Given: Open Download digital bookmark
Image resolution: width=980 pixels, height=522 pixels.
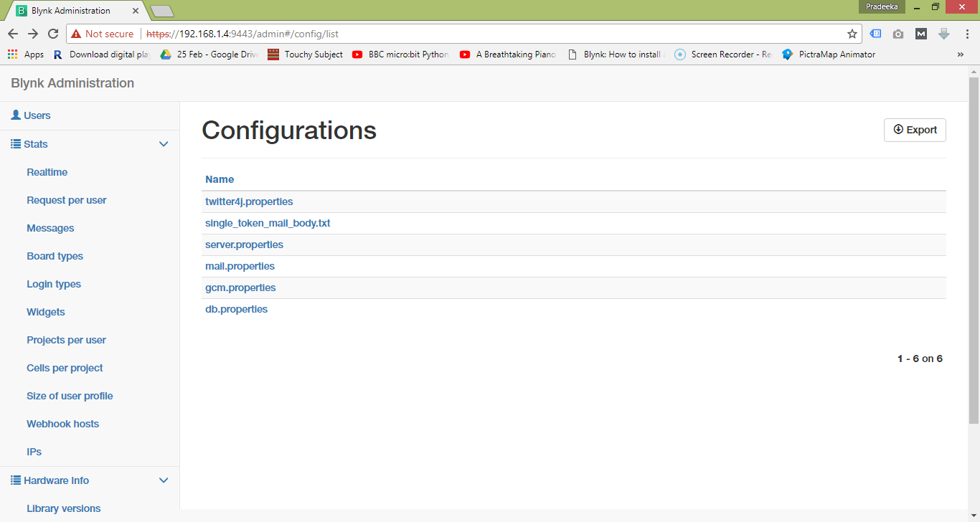Looking at the screenshot, I should pos(102,54).
